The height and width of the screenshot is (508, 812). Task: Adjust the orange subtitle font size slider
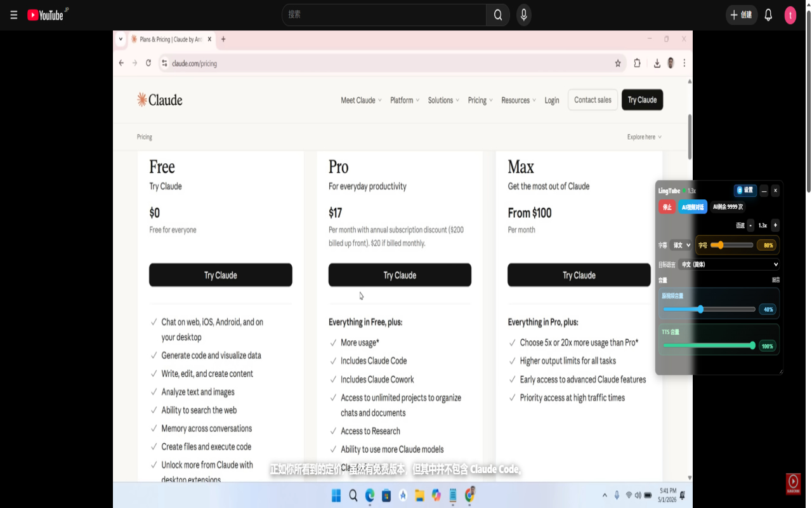732,245
